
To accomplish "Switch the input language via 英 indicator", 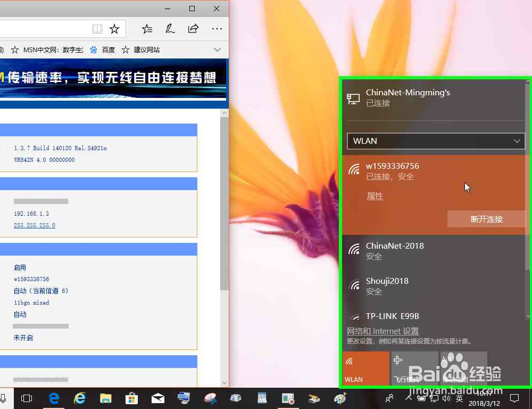I will click(x=459, y=398).
